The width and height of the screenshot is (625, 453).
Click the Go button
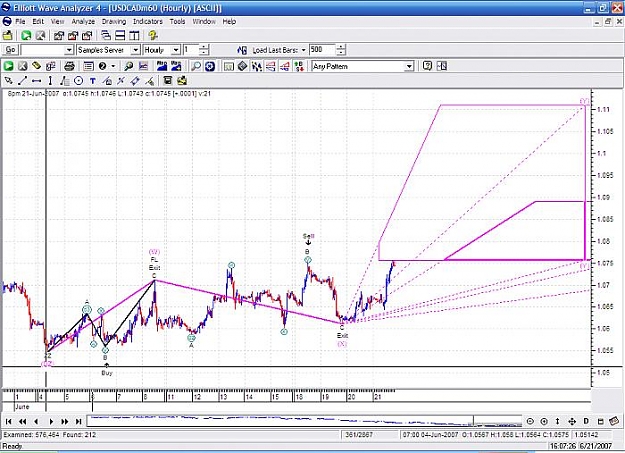coord(10,50)
